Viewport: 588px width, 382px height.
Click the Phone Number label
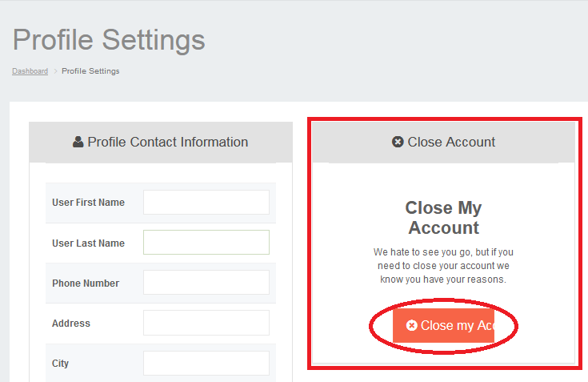tap(86, 283)
